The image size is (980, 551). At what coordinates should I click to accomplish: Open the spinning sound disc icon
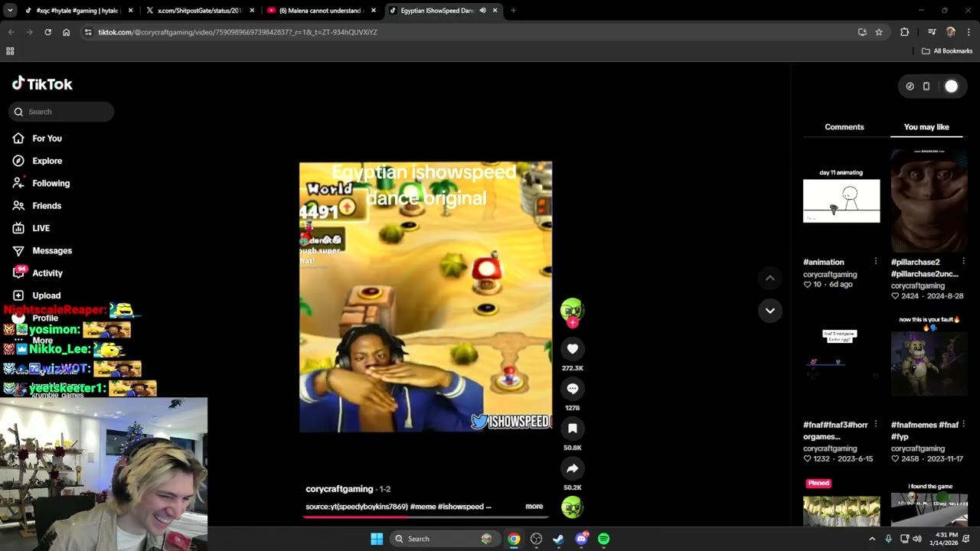(x=572, y=507)
